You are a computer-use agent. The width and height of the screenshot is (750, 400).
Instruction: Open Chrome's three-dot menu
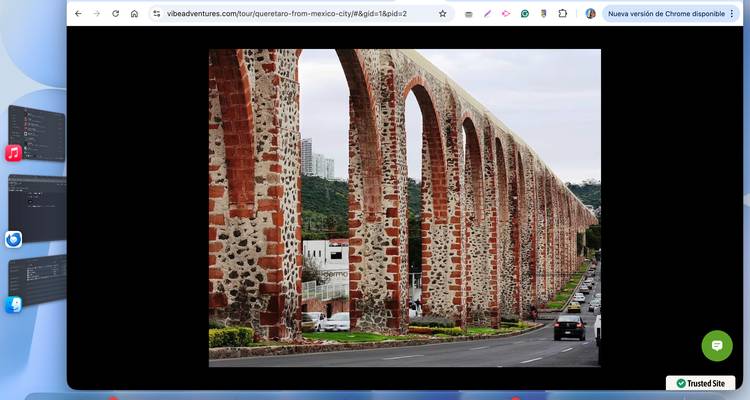[x=732, y=14]
